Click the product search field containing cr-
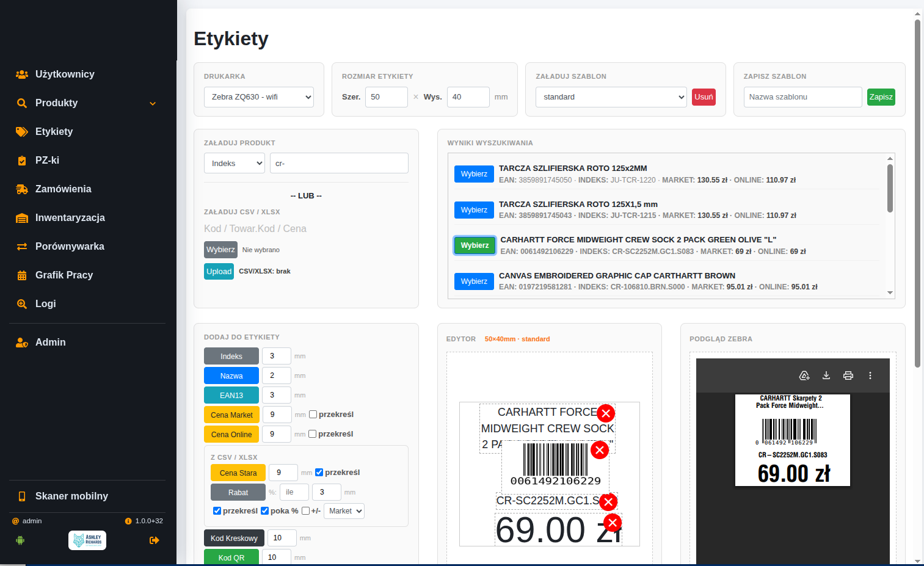The image size is (924, 566). 339,163
